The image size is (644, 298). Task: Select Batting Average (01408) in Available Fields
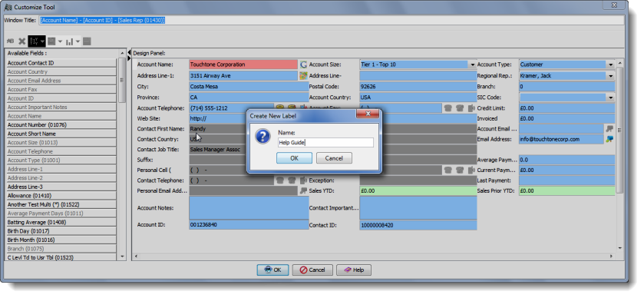coord(61,222)
